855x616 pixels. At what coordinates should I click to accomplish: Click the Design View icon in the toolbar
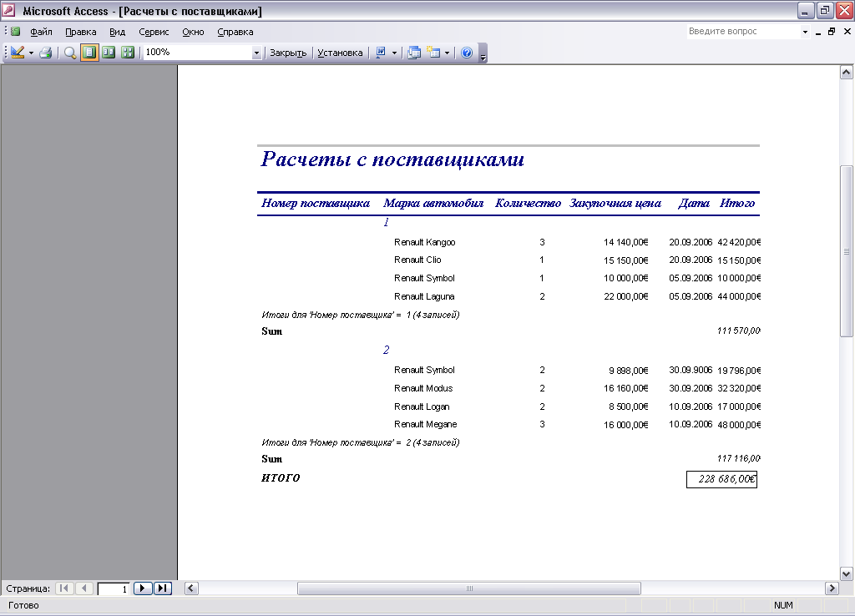tap(18, 53)
